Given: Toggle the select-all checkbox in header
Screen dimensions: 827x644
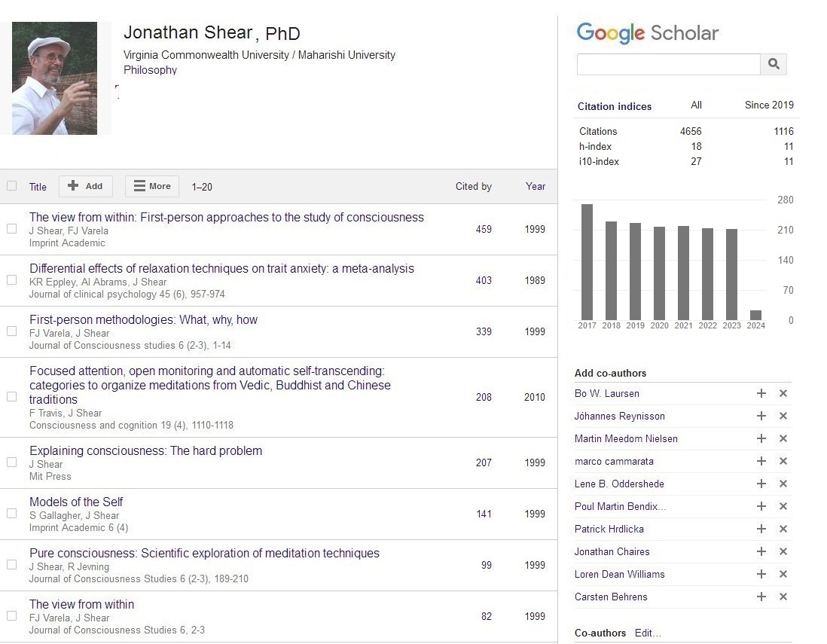Looking at the screenshot, I should point(11,186).
